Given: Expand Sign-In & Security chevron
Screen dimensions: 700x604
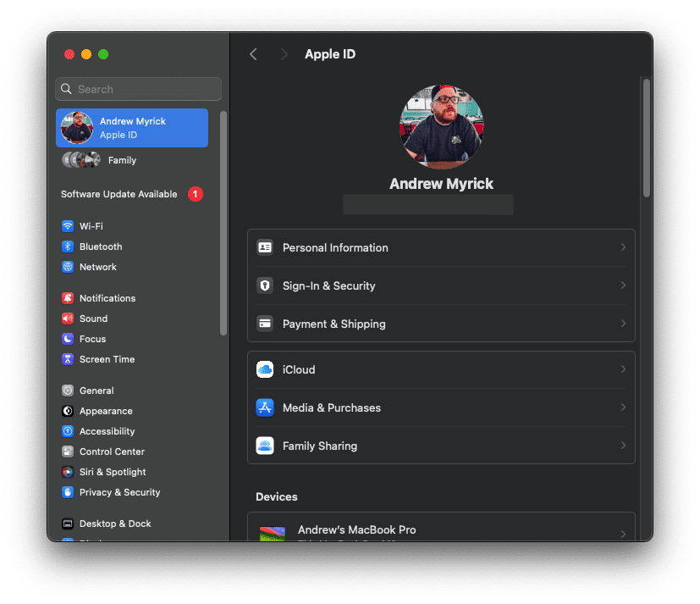Looking at the screenshot, I should (x=623, y=285).
